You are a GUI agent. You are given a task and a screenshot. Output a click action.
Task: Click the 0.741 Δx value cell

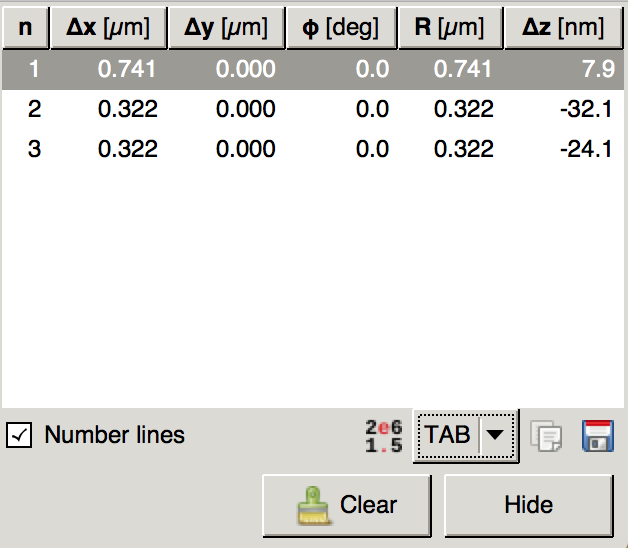127,69
